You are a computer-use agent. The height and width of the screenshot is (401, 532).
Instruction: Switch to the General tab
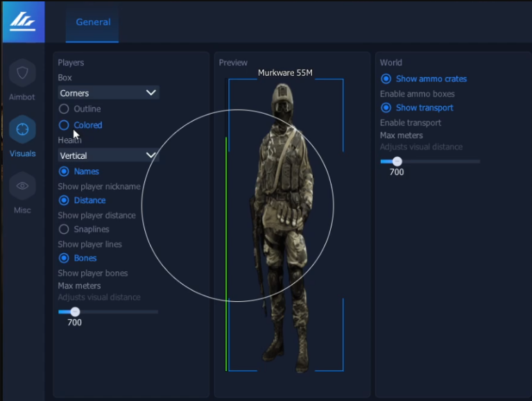click(93, 22)
